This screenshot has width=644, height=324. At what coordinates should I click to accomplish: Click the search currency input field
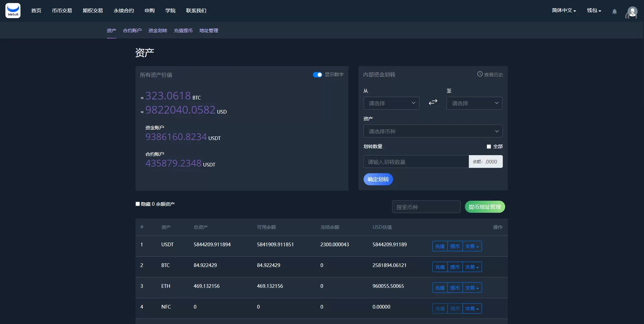tap(426, 207)
